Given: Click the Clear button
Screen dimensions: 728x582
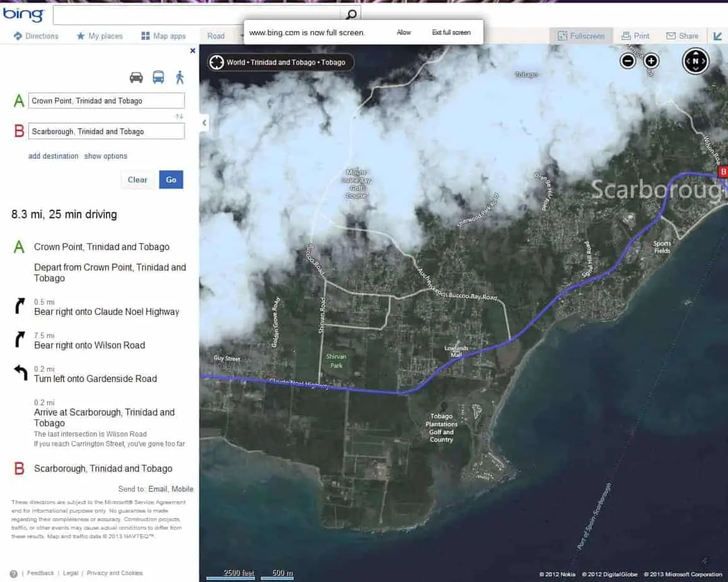Looking at the screenshot, I should (x=137, y=180).
